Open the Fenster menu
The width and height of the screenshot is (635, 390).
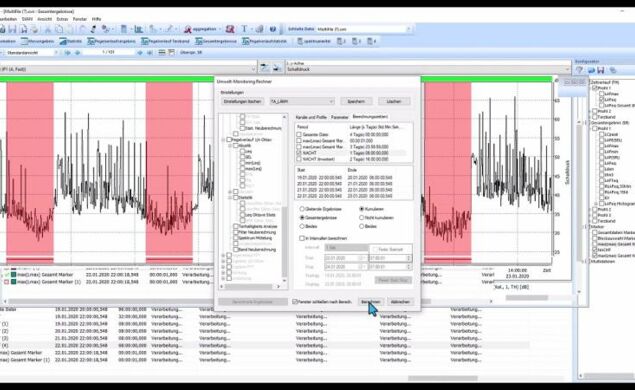pyautogui.click(x=80, y=19)
